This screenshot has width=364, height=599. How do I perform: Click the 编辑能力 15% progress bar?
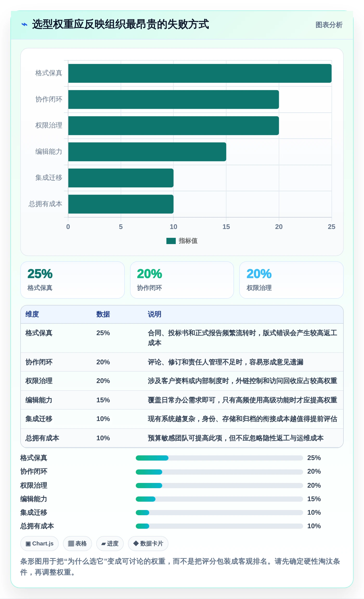(x=219, y=499)
